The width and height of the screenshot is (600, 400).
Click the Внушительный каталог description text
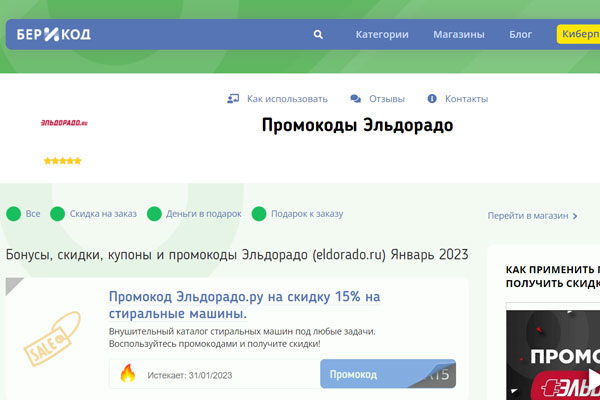click(x=242, y=337)
